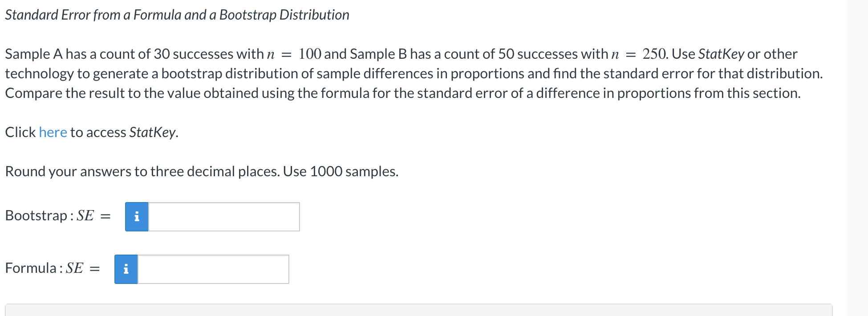Select the blue i icon near the second answer box
Image resolution: width=868 pixels, height=316 pixels.
126,269
